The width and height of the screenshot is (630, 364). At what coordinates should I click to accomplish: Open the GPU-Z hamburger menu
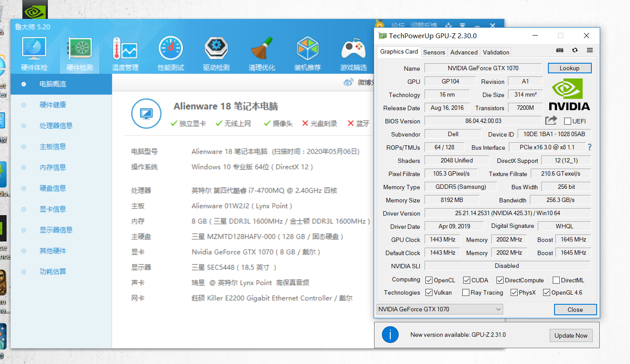(590, 50)
